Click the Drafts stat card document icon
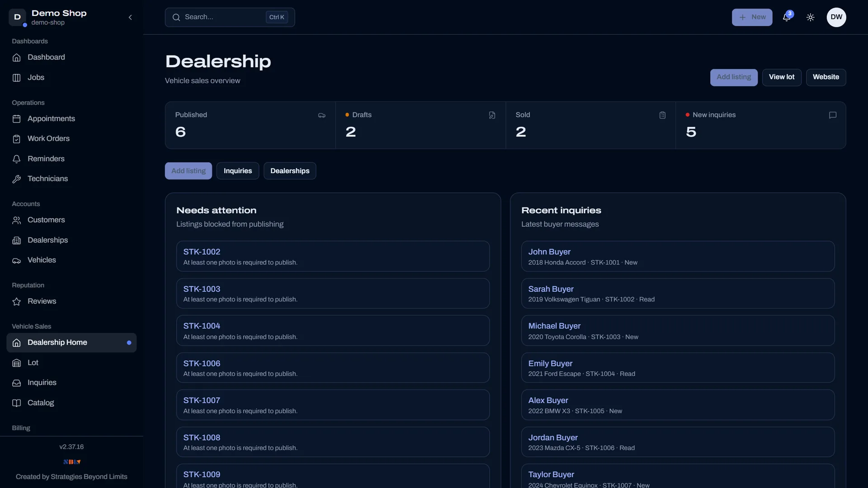This screenshot has width=868, height=488. pos(492,115)
